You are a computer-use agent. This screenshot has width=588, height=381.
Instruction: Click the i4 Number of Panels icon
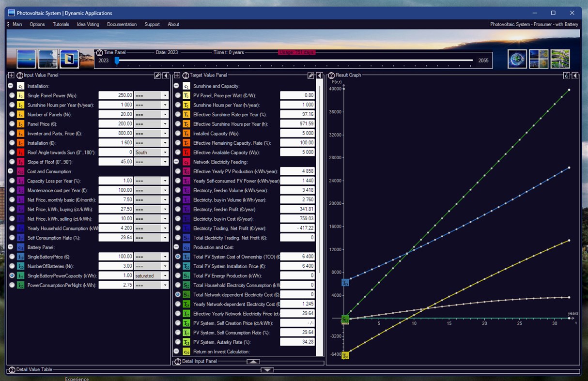click(20, 114)
